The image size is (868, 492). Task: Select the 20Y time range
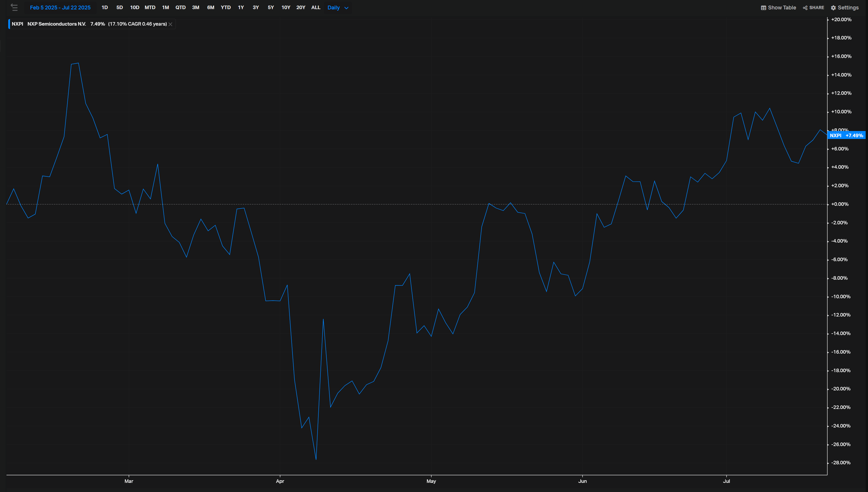click(x=300, y=7)
